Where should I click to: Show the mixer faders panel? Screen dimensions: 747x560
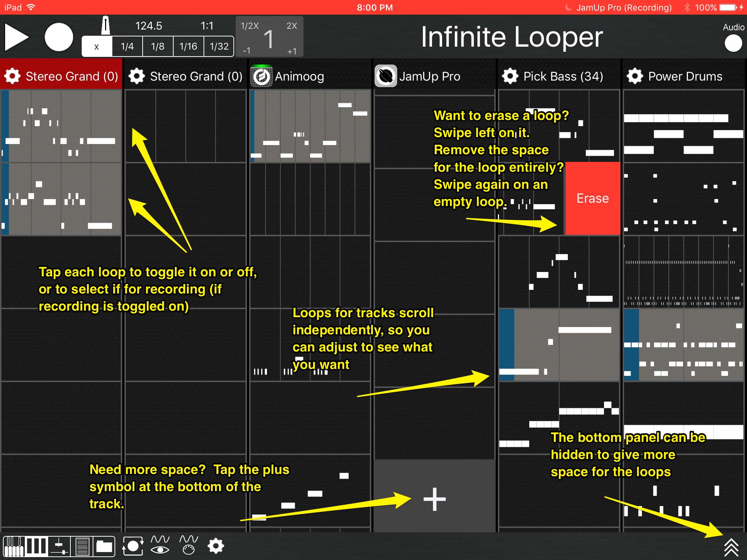point(59,546)
